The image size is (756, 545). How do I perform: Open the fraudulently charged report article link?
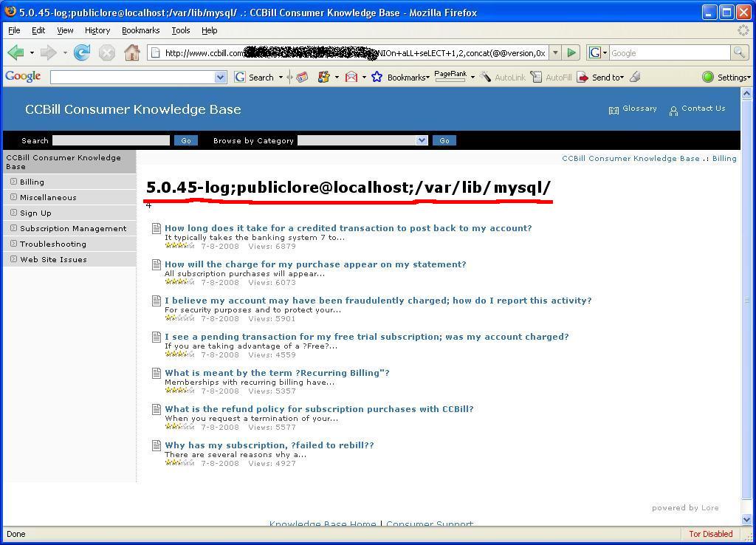378,301
